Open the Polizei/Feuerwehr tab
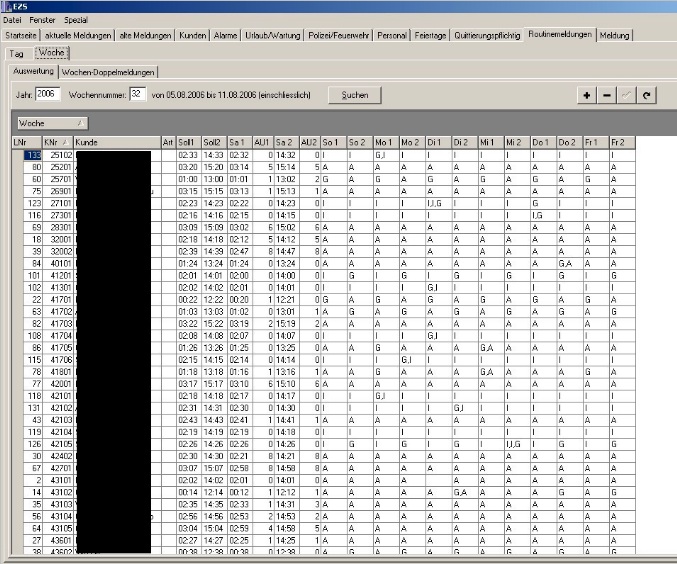The width and height of the screenshot is (677, 564). pos(338,35)
